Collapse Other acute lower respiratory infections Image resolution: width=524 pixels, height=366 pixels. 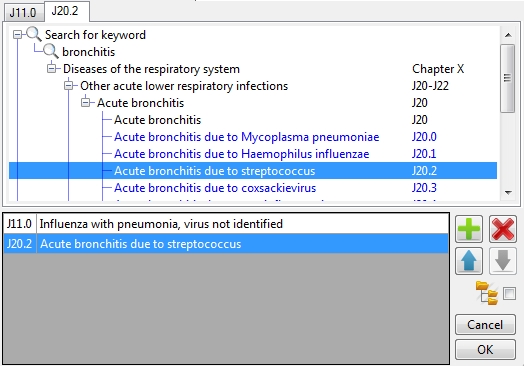[x=69, y=86]
